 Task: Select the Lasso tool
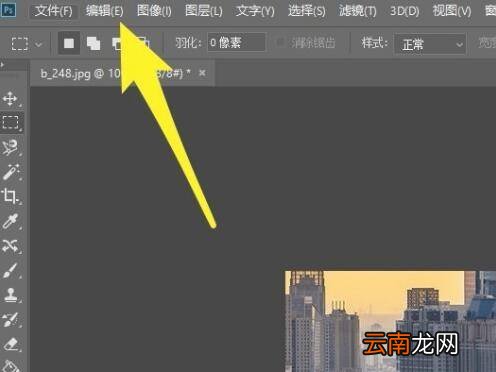pos(10,147)
